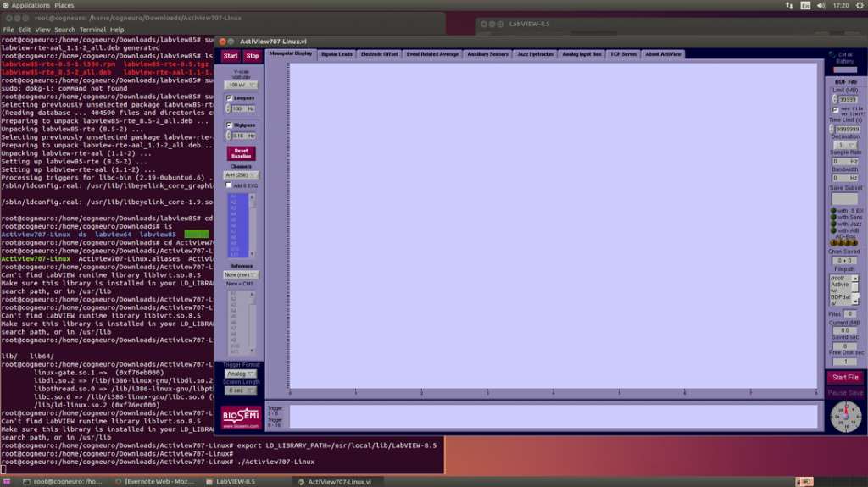The image size is (868, 487).
Task: Toggle new file on limit checkbox
Action: (x=835, y=109)
